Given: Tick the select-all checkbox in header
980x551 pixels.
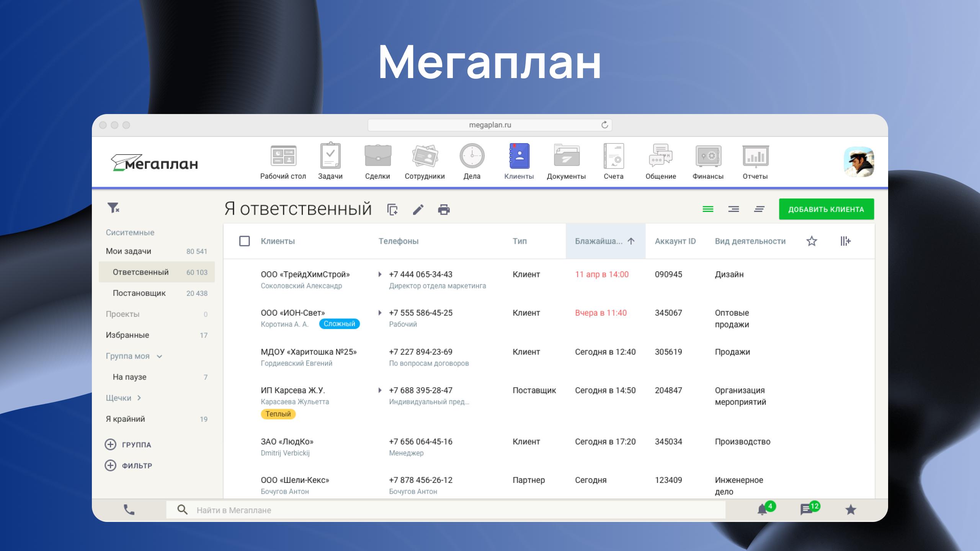Looking at the screenshot, I should (x=244, y=241).
